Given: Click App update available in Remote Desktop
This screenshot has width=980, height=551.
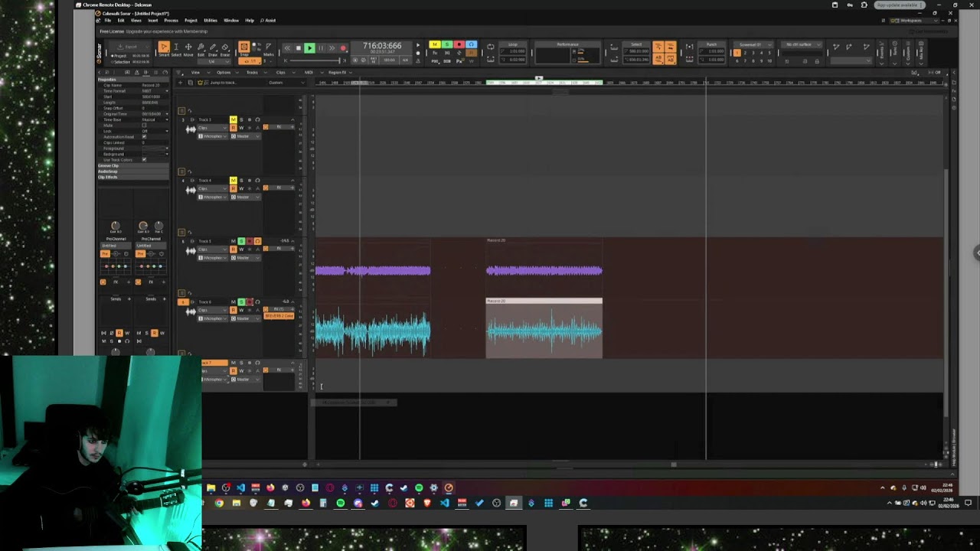Looking at the screenshot, I should [900, 5].
